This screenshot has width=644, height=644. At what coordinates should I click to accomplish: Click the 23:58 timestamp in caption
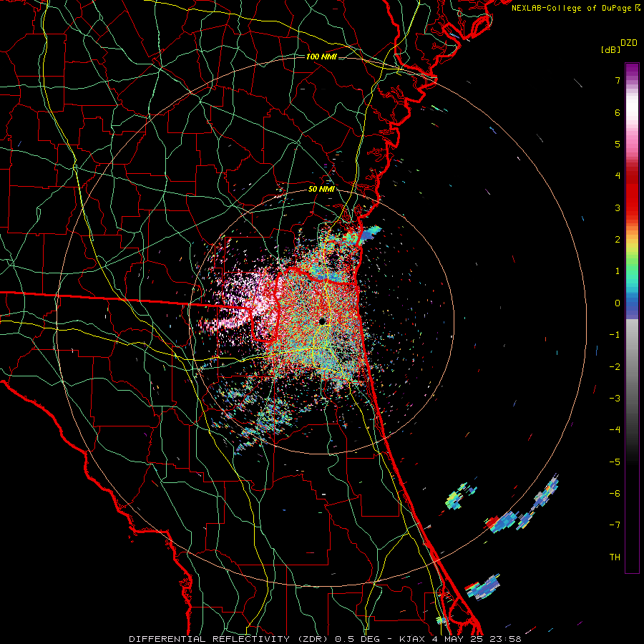click(x=505, y=639)
